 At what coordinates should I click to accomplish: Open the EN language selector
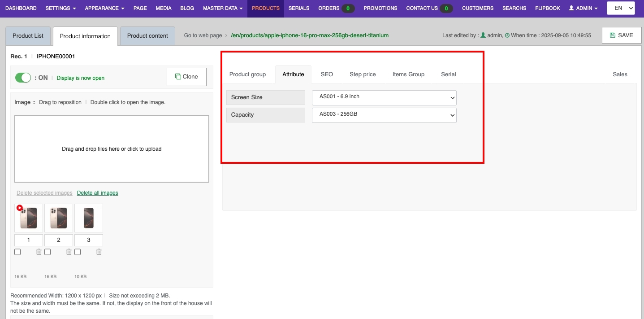click(621, 8)
